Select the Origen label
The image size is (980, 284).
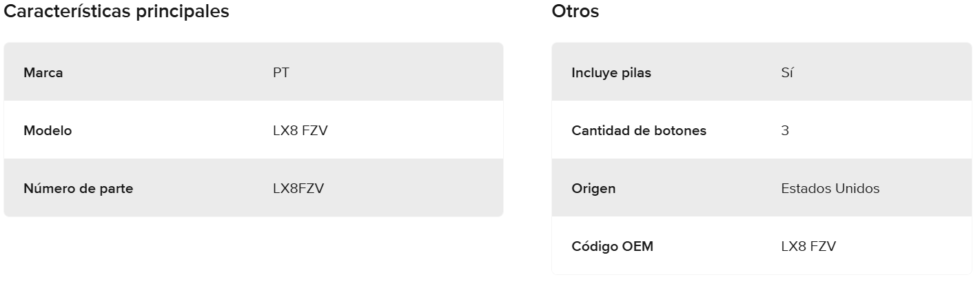pyautogui.click(x=593, y=188)
